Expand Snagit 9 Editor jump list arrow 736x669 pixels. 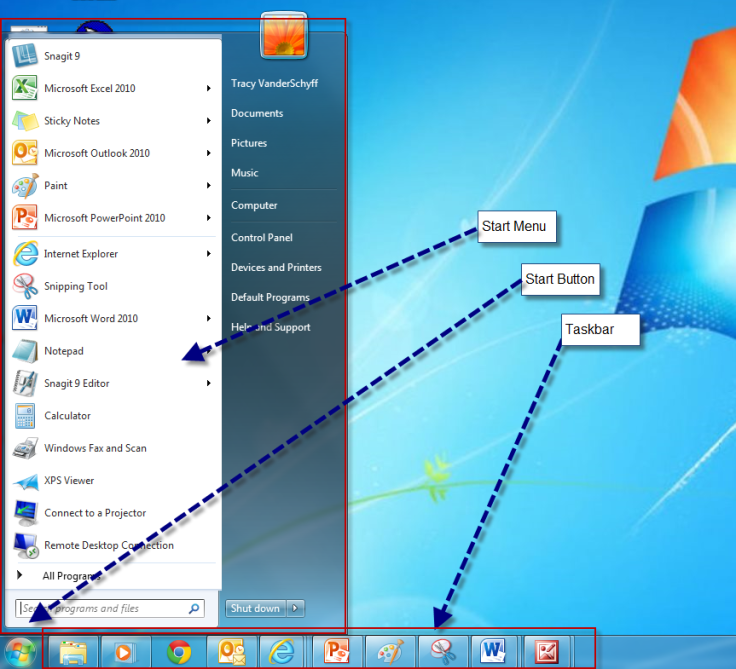coord(208,383)
